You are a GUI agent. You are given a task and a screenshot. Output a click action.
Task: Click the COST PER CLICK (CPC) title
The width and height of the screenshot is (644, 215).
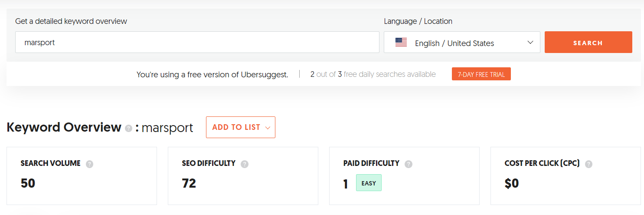click(x=542, y=163)
